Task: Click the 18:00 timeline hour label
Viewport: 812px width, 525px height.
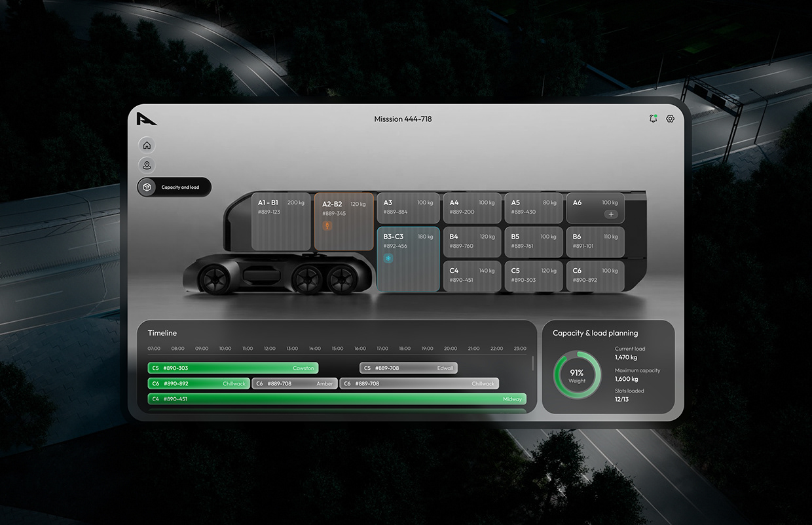Action: point(405,349)
